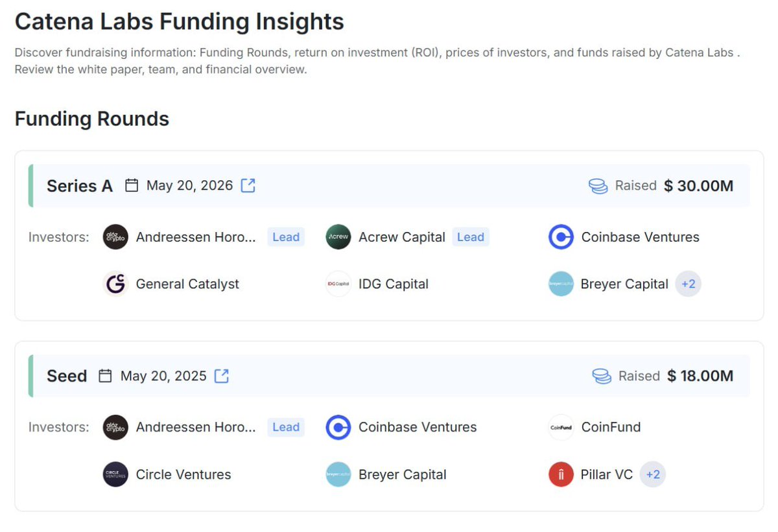The width and height of the screenshot is (778, 532).
Task: Click the May 20, 2026 date
Action: coord(189,185)
